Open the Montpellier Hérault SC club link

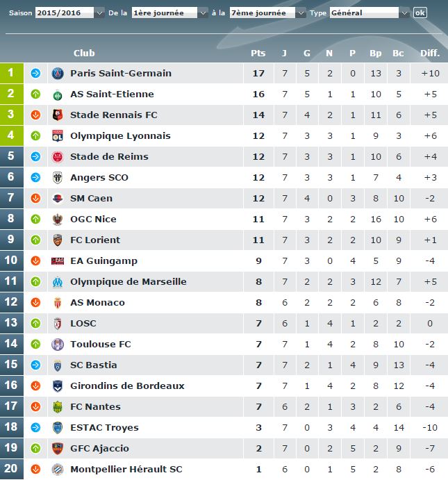click(126, 470)
